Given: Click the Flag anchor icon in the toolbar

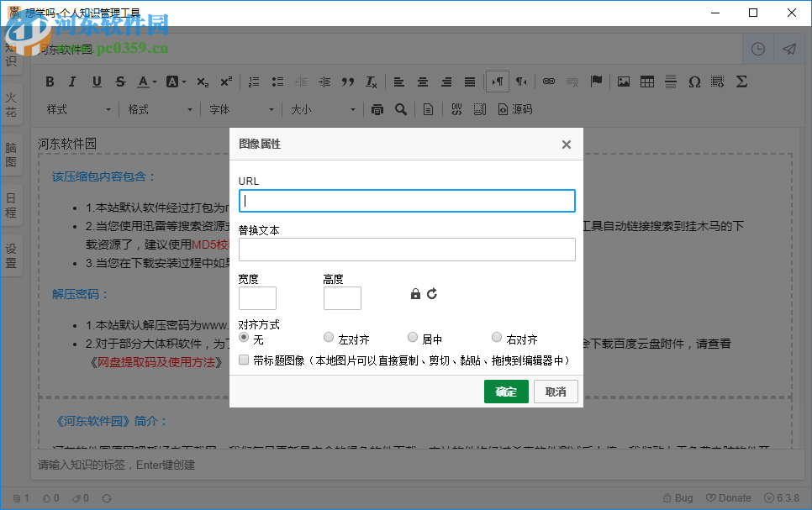Looking at the screenshot, I should pos(596,81).
